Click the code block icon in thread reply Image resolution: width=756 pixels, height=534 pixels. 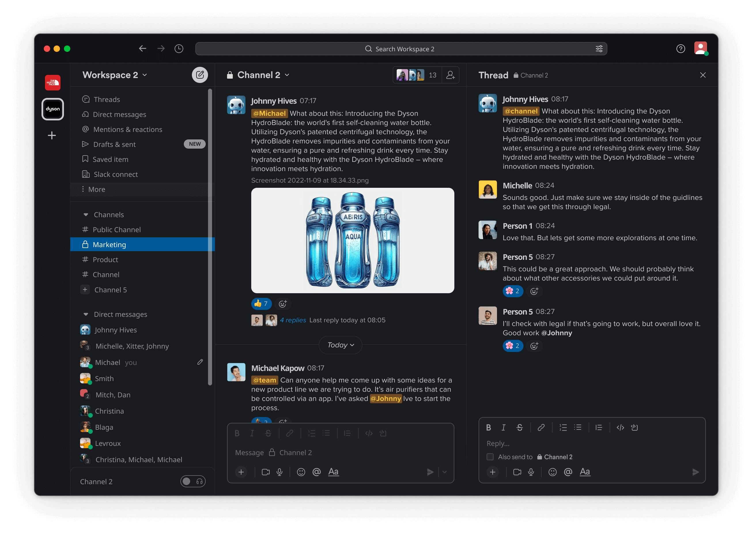(x=634, y=427)
